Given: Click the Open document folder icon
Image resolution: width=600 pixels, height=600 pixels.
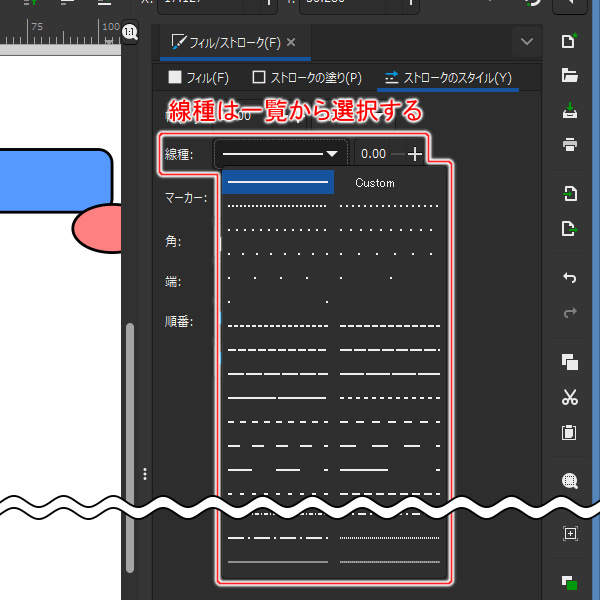Looking at the screenshot, I should [569, 75].
